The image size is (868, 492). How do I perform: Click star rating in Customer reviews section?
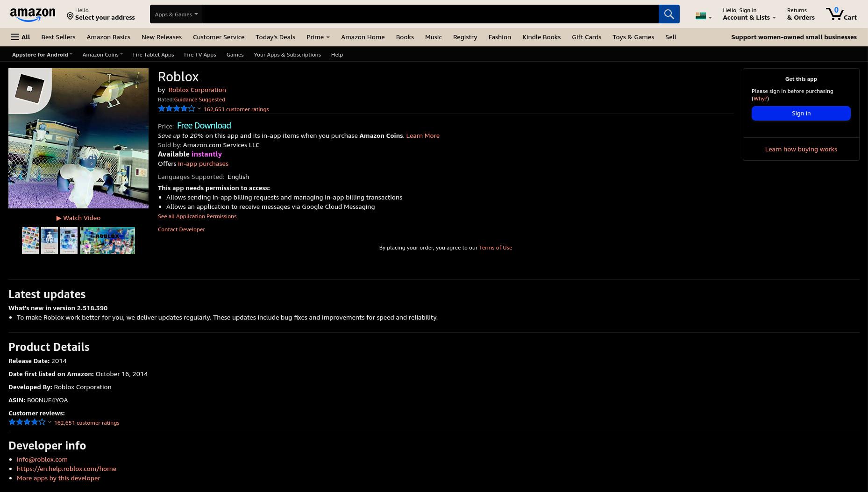click(27, 422)
